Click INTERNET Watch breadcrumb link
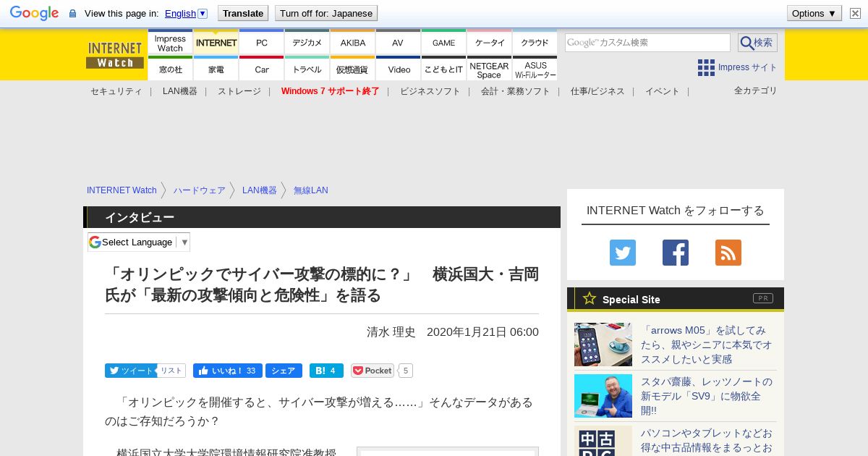 [x=122, y=190]
